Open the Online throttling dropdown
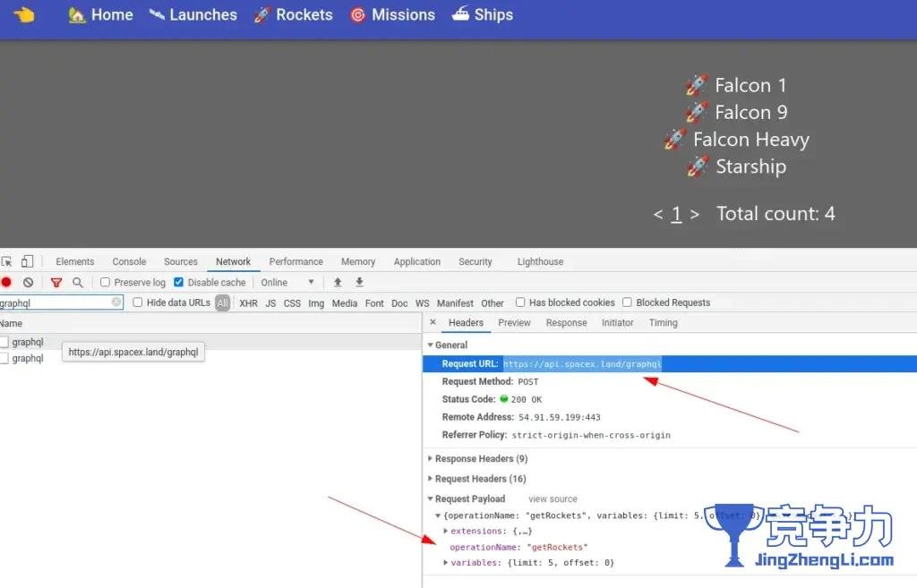The height and width of the screenshot is (588, 917). (x=287, y=282)
